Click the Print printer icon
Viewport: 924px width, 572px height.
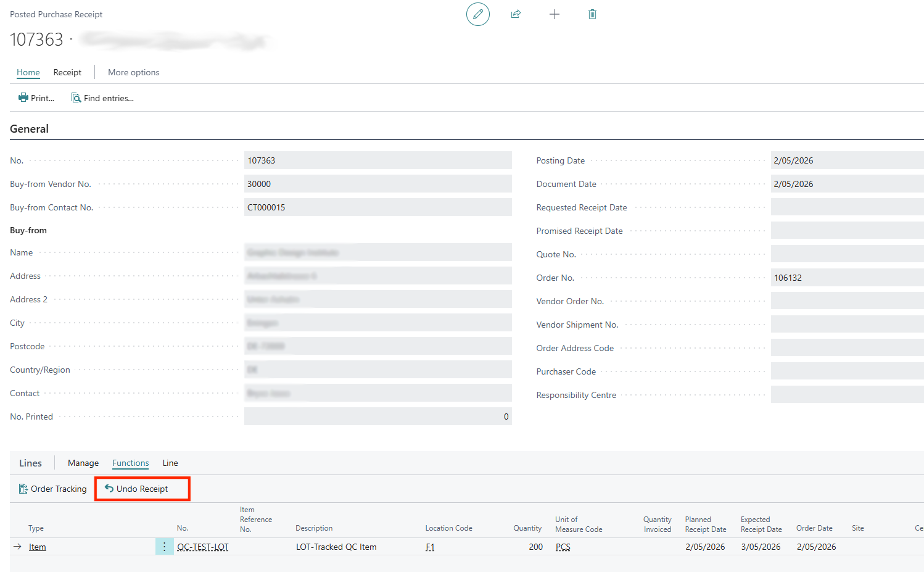23,98
